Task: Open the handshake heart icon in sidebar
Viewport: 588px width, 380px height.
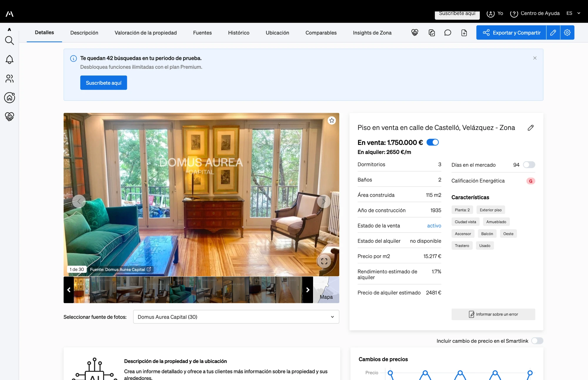Action: pos(9,117)
